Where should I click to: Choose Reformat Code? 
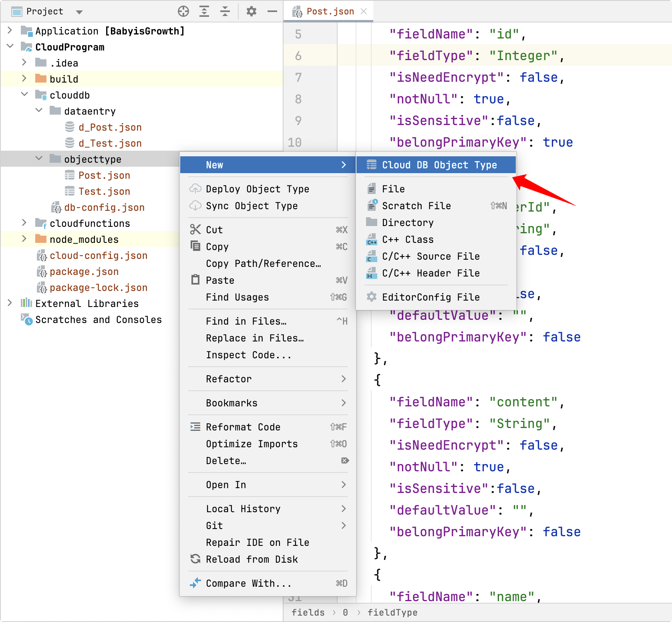click(x=268, y=427)
